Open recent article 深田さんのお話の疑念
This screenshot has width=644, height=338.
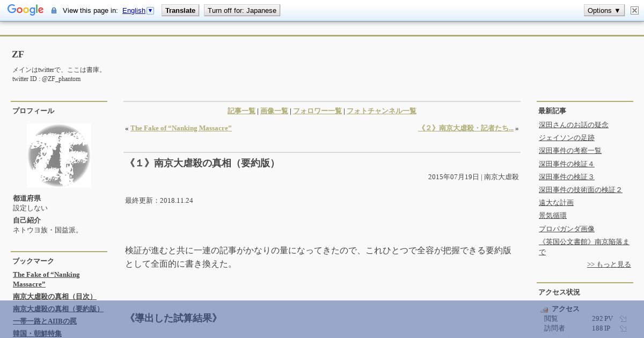[x=574, y=125]
